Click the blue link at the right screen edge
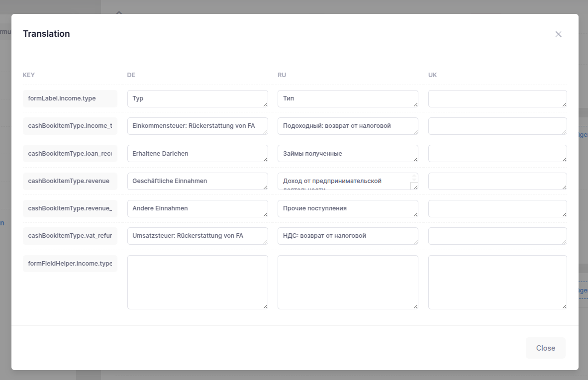Screen dimensions: 588x380 584,134
